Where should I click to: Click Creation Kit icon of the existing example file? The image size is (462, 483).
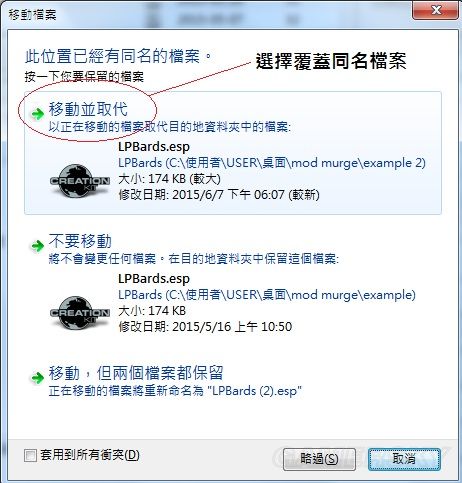(79, 312)
